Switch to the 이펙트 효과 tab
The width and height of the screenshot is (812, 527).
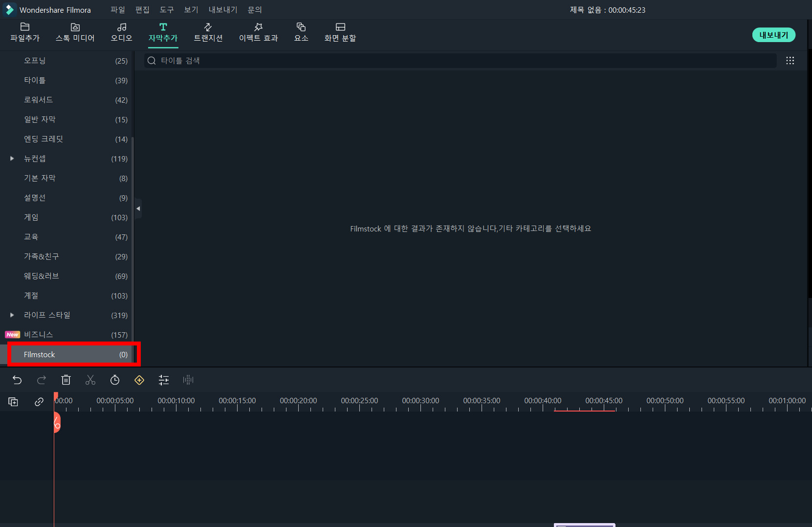tap(258, 32)
